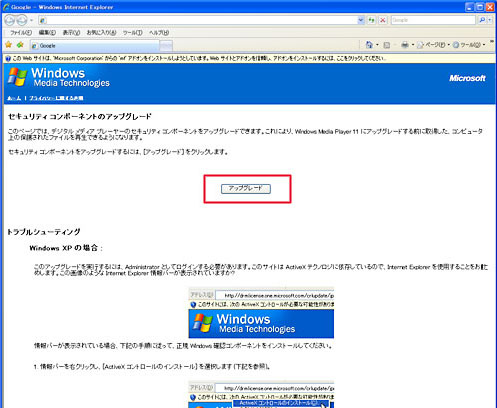Open the ファイル(F) menu

[21, 33]
